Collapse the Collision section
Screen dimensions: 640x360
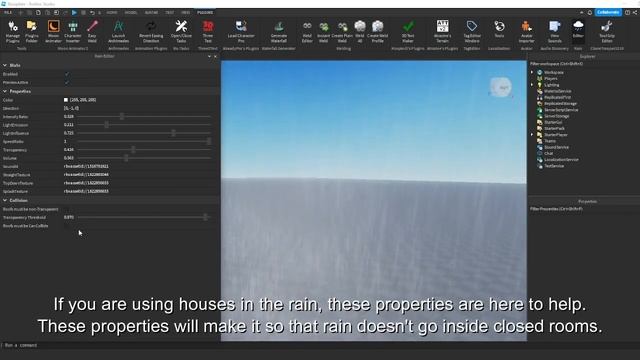tap(5, 200)
